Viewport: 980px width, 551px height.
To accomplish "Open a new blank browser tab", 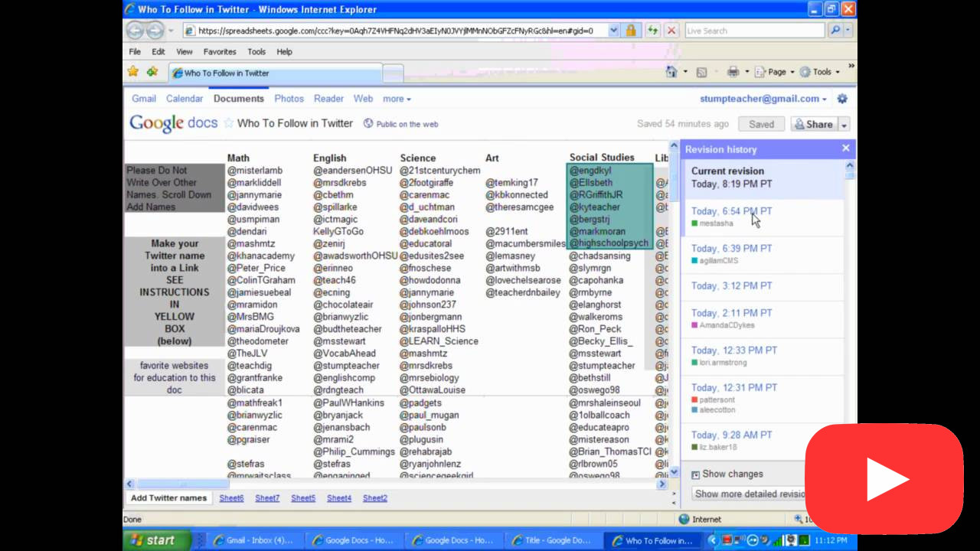I will pos(392,73).
